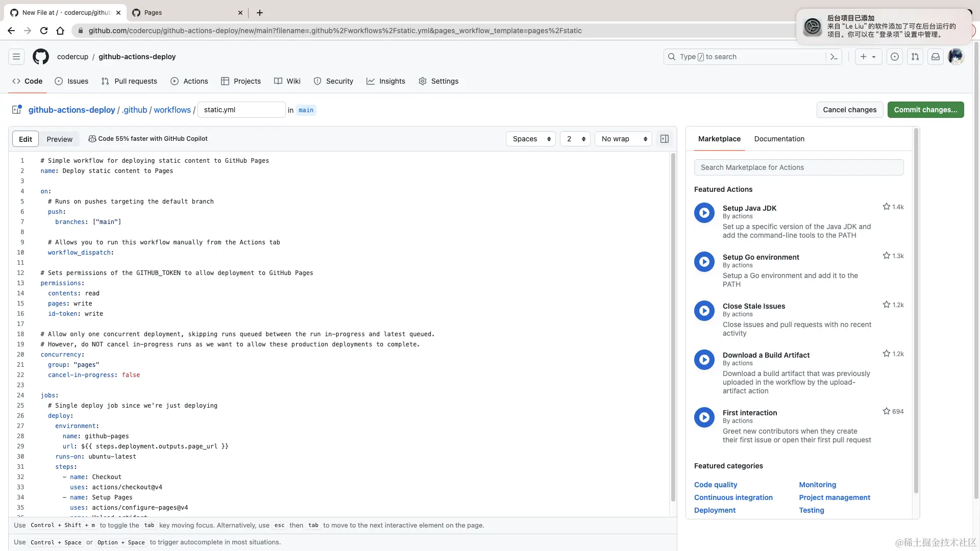Open the Code quality category
The image size is (980, 551).
point(716,485)
